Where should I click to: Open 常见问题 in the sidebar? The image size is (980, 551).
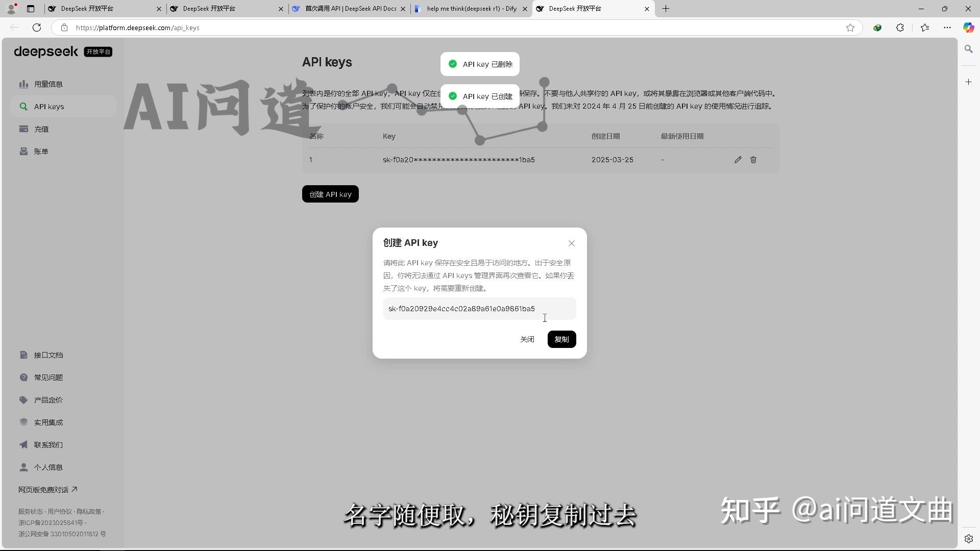pos(48,377)
